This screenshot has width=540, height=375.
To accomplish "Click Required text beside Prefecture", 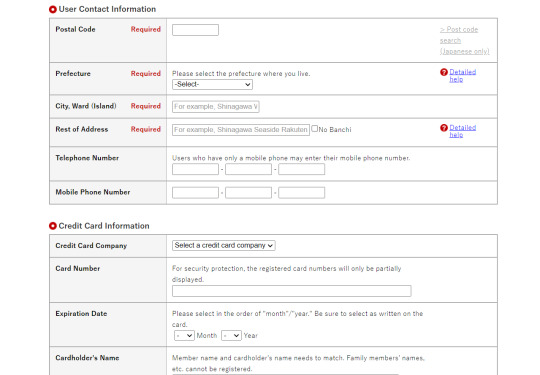I will (146, 74).
